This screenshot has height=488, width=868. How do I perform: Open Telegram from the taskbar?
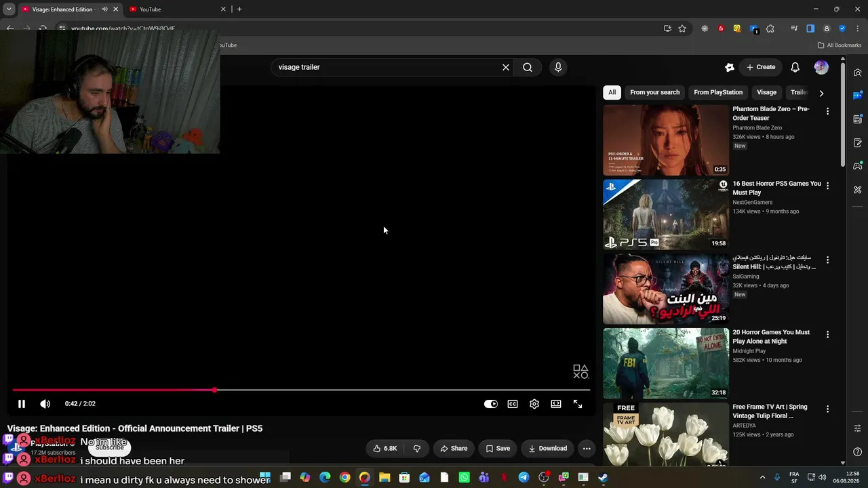[x=524, y=478]
